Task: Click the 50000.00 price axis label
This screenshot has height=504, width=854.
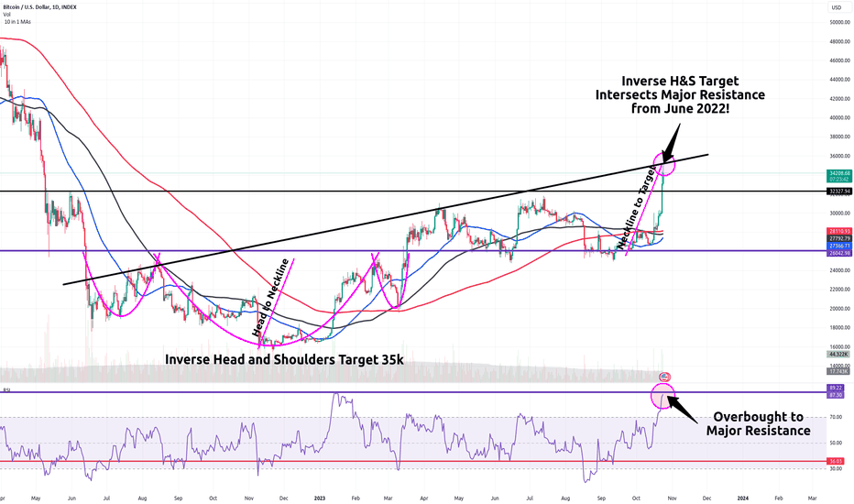Action: [x=840, y=22]
